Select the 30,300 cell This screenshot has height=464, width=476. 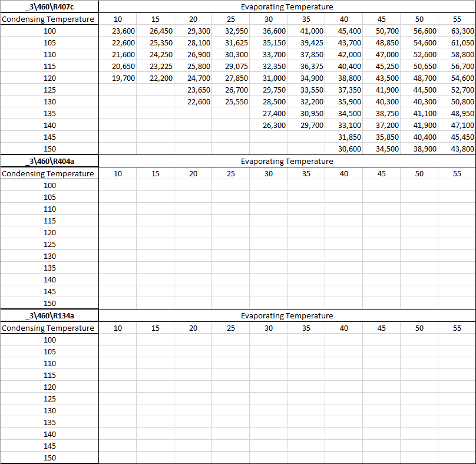tap(230, 55)
